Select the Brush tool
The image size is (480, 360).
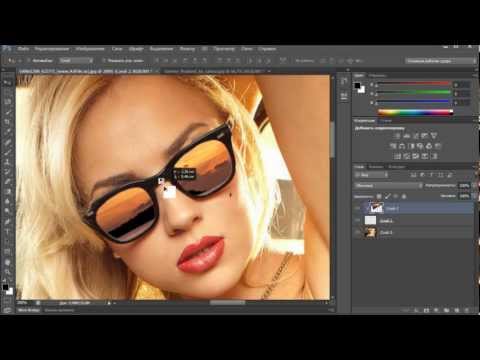(8, 152)
